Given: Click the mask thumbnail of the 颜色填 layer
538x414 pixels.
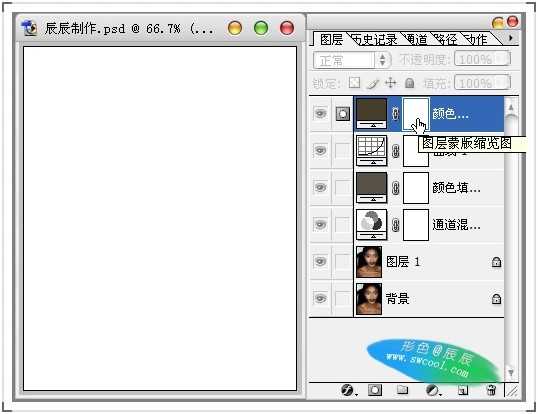Looking at the screenshot, I should 416,188.
